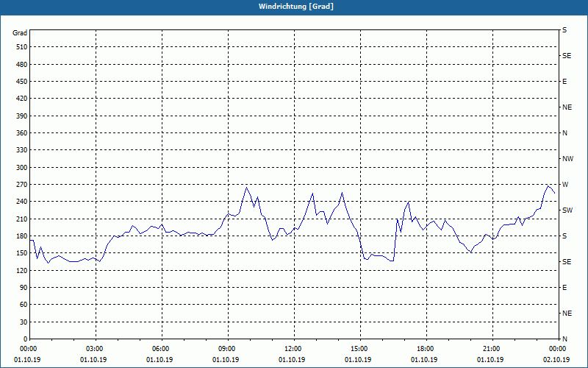
Task: Click the Grad unit label on the left axis
Action: [20, 33]
